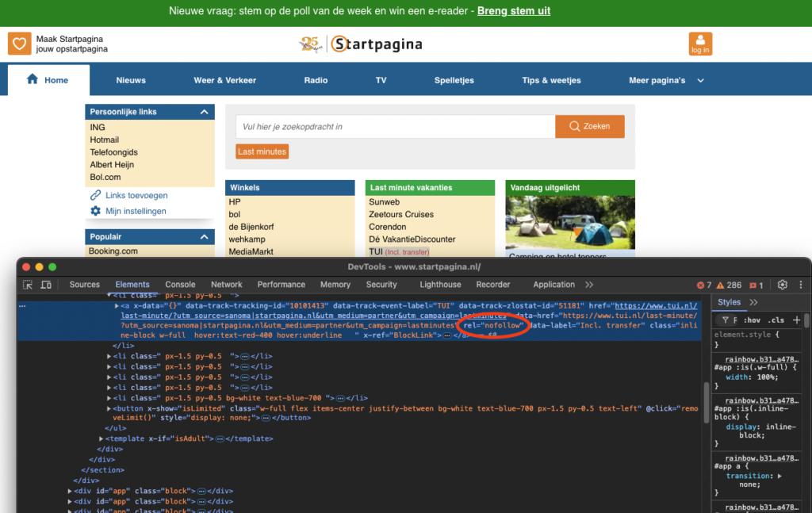The height and width of the screenshot is (513, 812).
Task: Click the Home house icon
Action: click(x=32, y=78)
